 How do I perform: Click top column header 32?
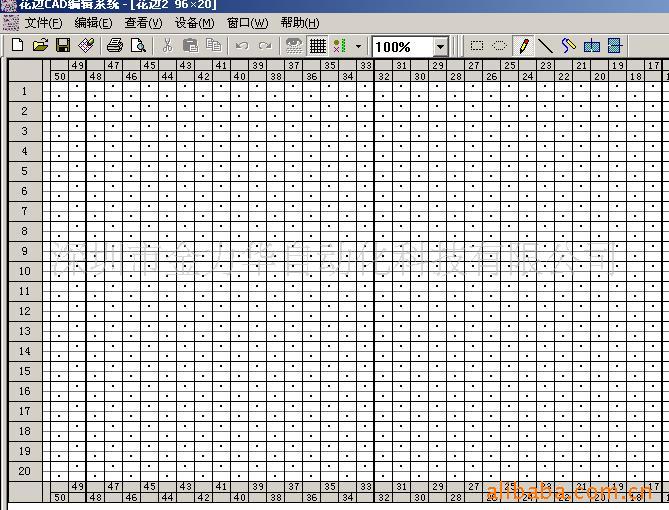[x=384, y=76]
